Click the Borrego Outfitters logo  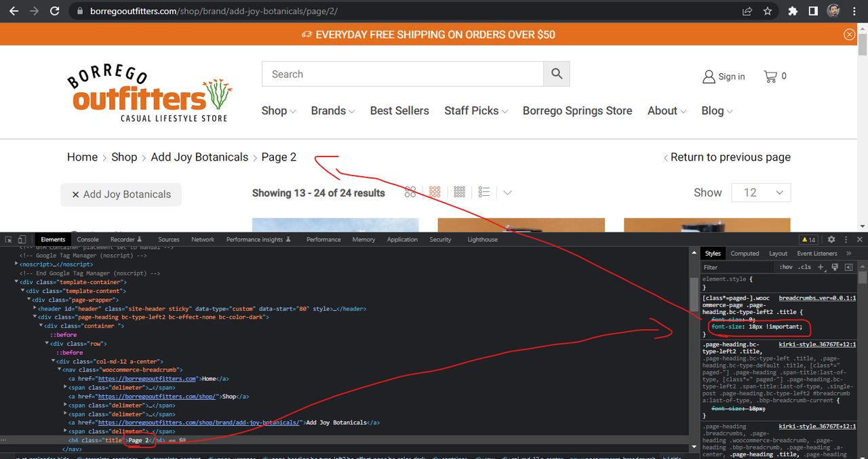tap(149, 94)
